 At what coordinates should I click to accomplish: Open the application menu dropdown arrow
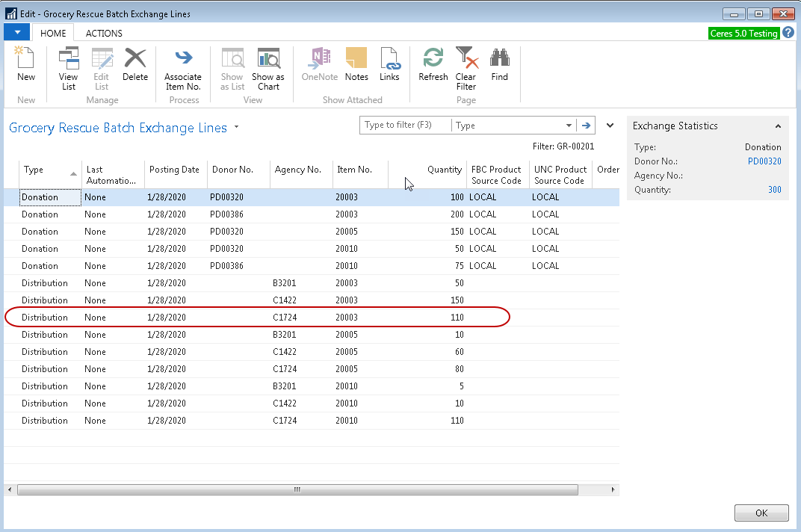pos(16,32)
